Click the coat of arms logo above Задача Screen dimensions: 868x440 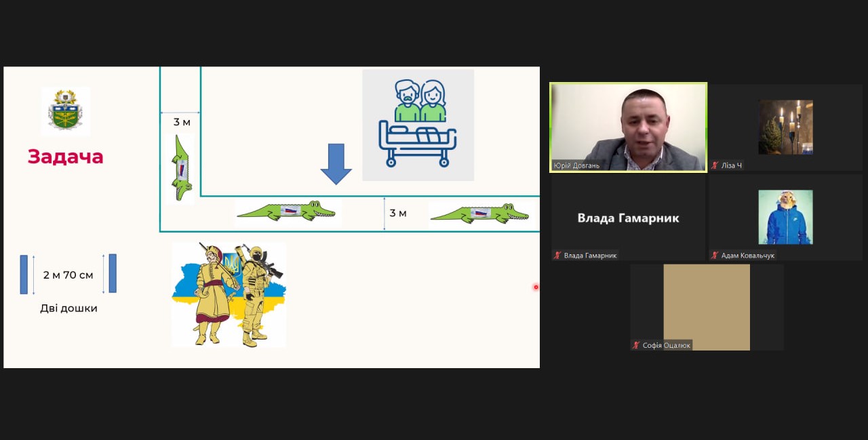click(x=65, y=111)
